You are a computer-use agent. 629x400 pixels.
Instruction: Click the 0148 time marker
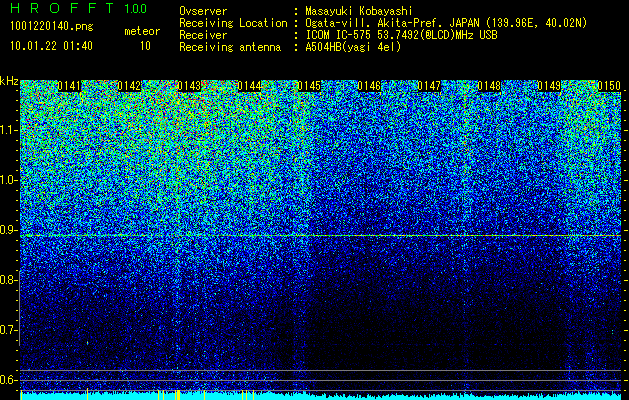(x=489, y=86)
